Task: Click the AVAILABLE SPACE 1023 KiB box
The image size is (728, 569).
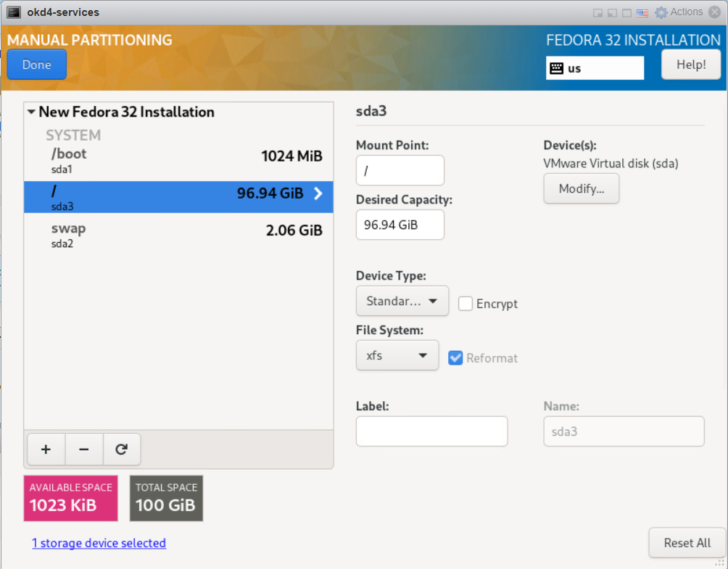Action: (70, 498)
